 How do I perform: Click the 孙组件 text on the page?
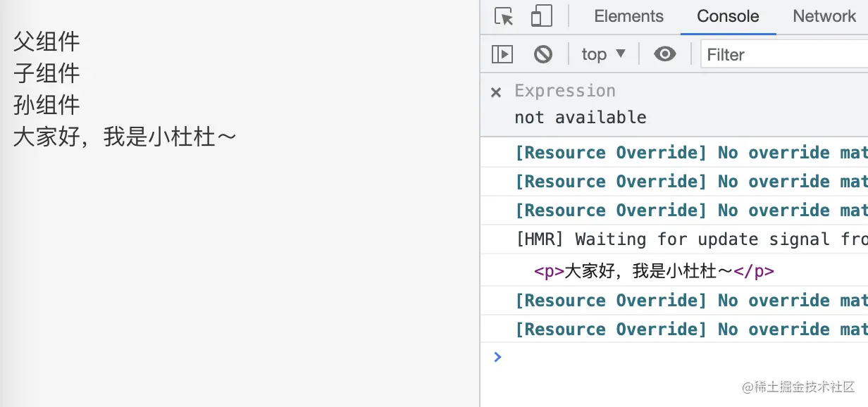coord(46,105)
